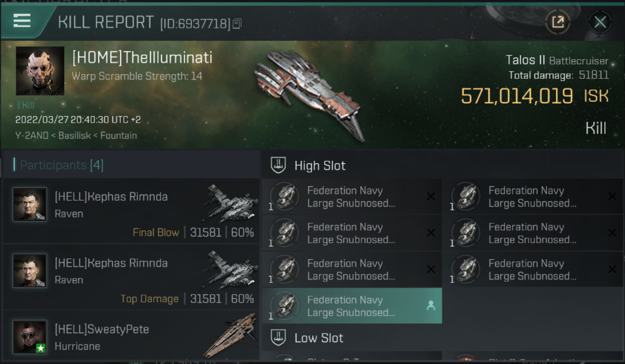Click the High Slot shield icon
Viewport: 625px width, 364px height.
[278, 165]
